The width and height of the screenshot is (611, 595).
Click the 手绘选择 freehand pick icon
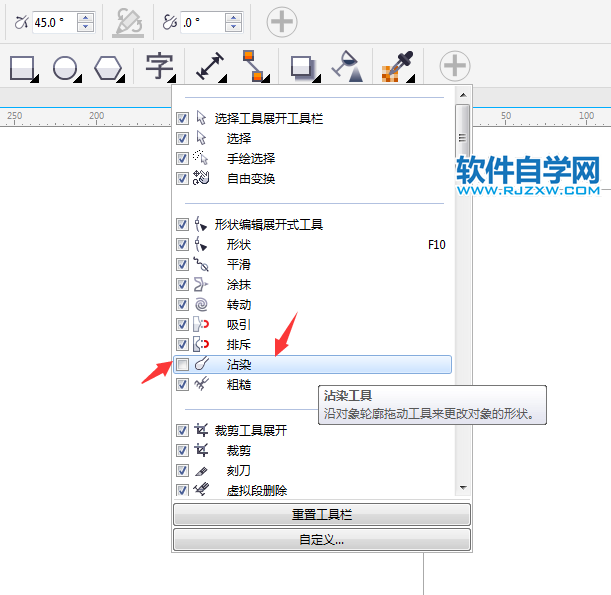pyautogui.click(x=201, y=158)
